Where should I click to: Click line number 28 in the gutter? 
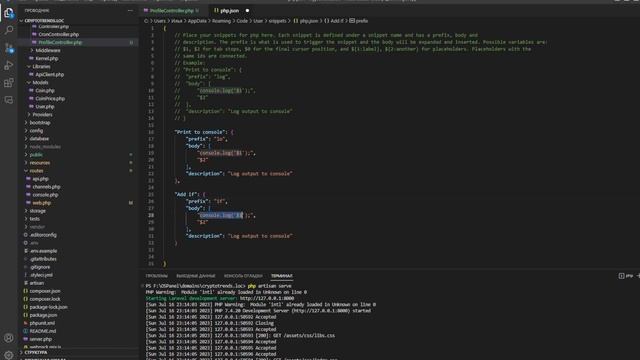coord(151,215)
